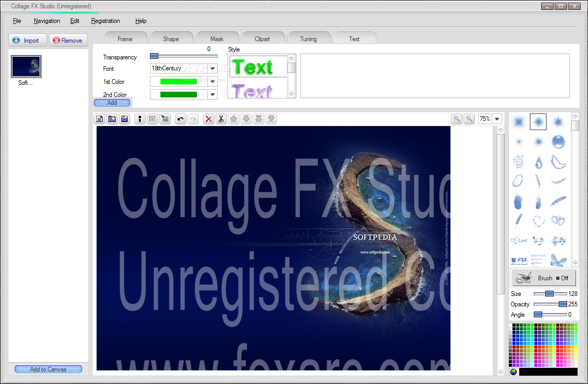Open the custom color wheel picker
The height and width of the screenshot is (384, 588).
coord(514,372)
